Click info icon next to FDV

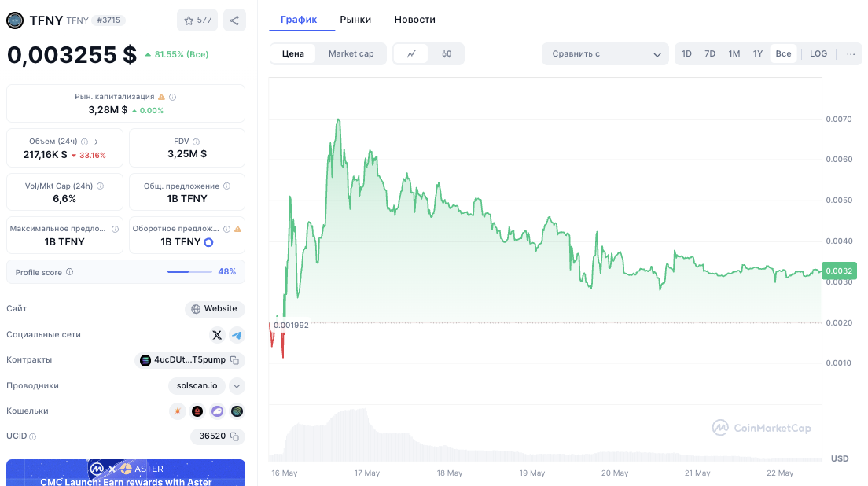pyautogui.click(x=196, y=142)
